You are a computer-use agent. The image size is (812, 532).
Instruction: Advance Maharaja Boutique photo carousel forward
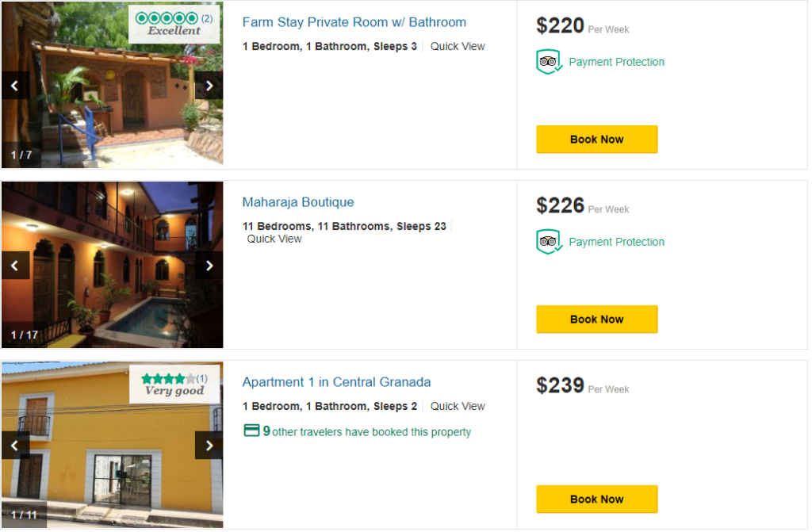click(x=209, y=266)
